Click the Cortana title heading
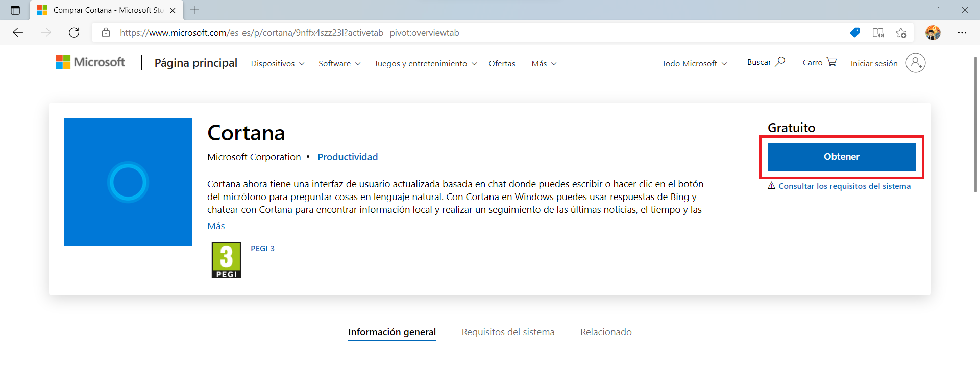Viewport: 980px width, 368px height. [246, 133]
